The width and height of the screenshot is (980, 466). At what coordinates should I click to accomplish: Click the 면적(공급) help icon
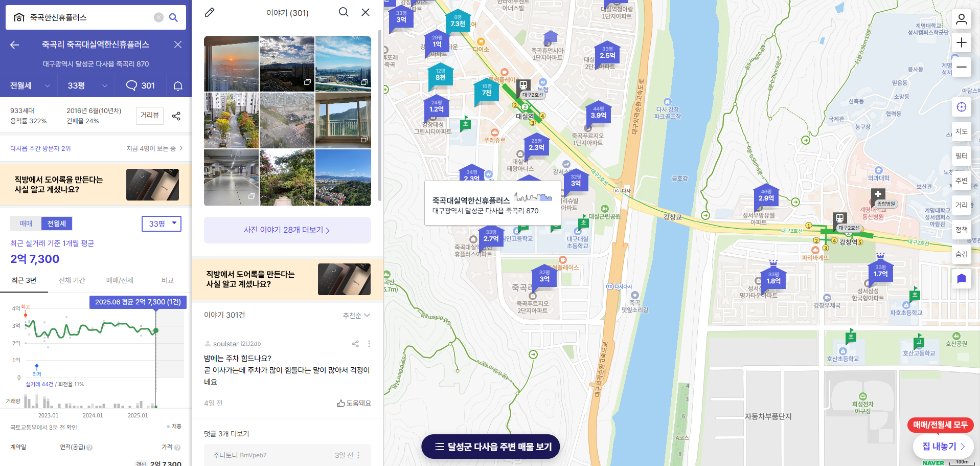pyautogui.click(x=89, y=448)
